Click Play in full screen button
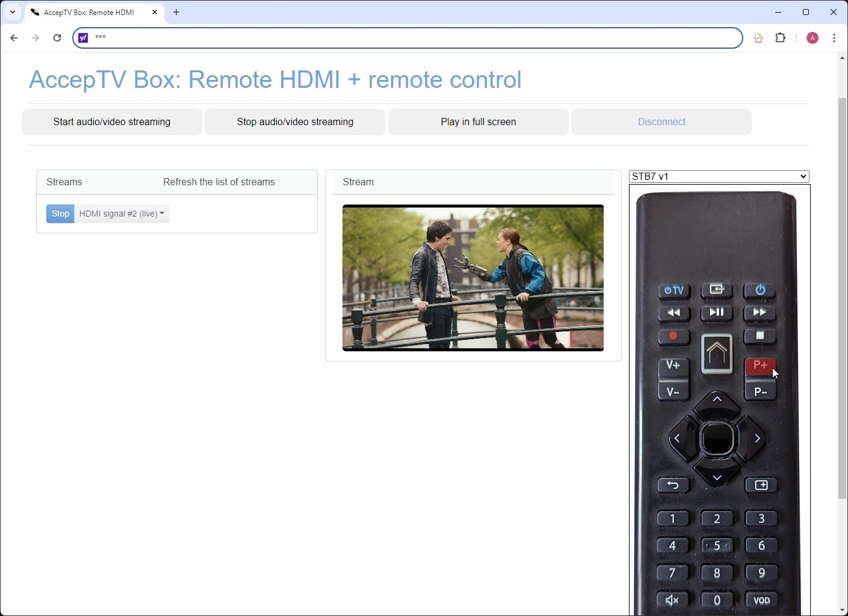 [478, 122]
